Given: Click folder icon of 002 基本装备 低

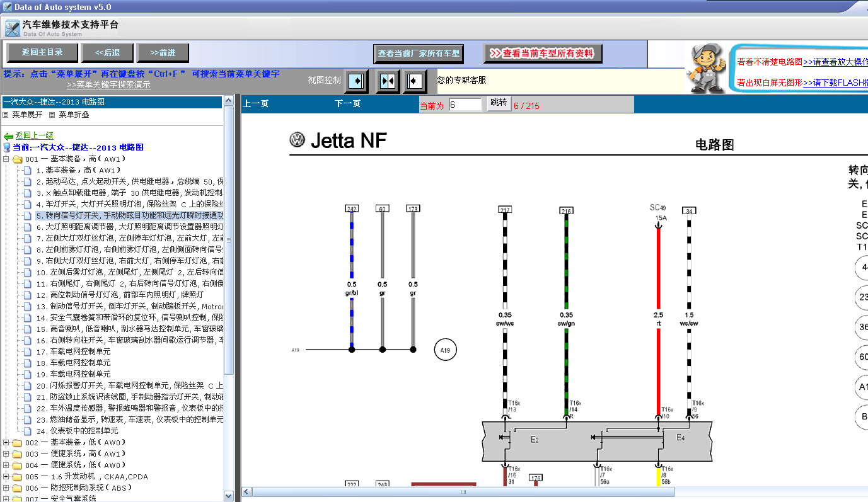Looking at the screenshot, I should (17, 443).
